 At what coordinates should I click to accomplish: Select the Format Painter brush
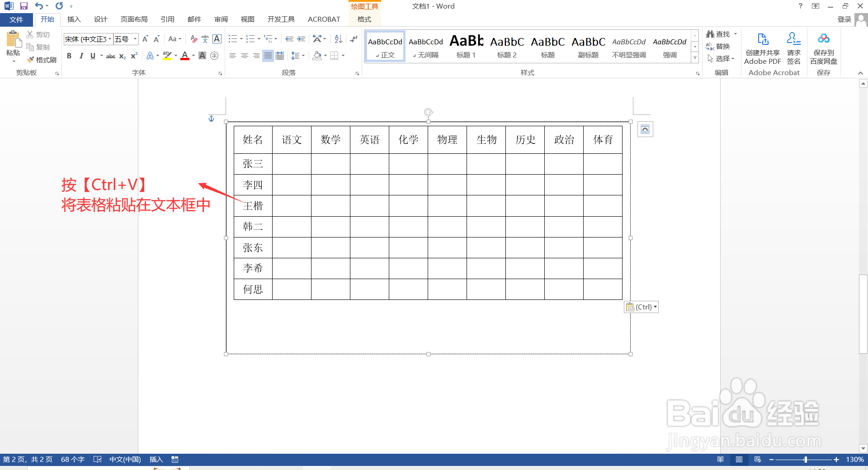41,60
